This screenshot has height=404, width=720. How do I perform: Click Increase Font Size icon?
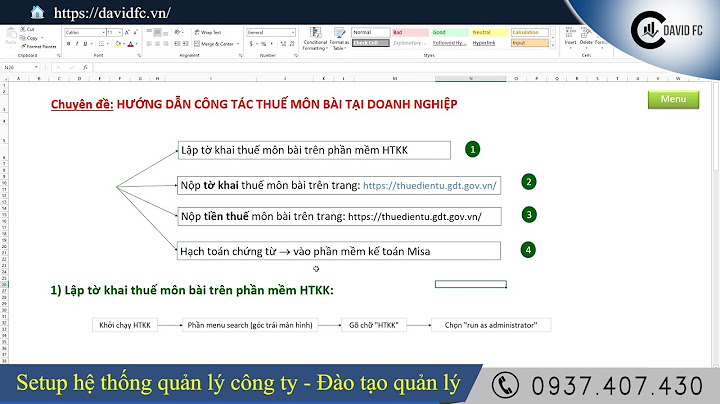pos(127,32)
